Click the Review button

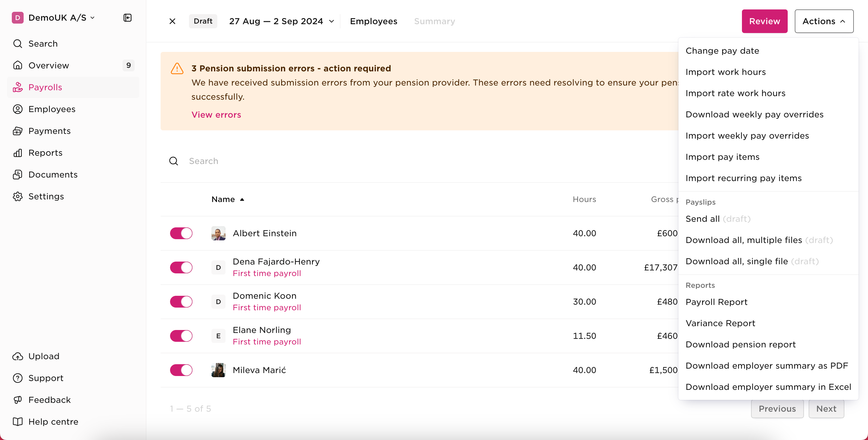[764, 21]
